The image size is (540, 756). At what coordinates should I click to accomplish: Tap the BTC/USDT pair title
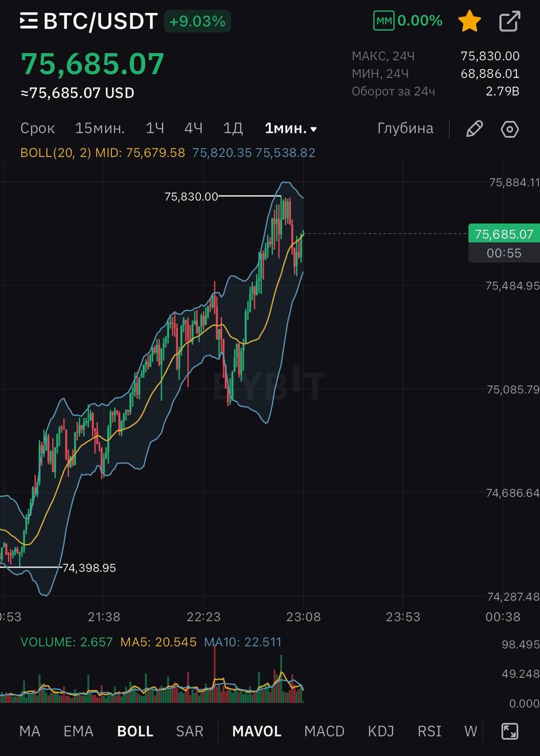pyautogui.click(x=100, y=21)
